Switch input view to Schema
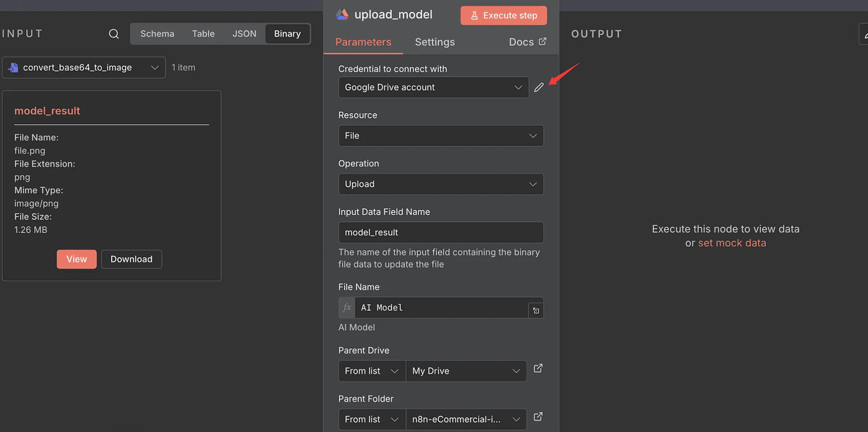This screenshot has width=868, height=432. pos(157,34)
